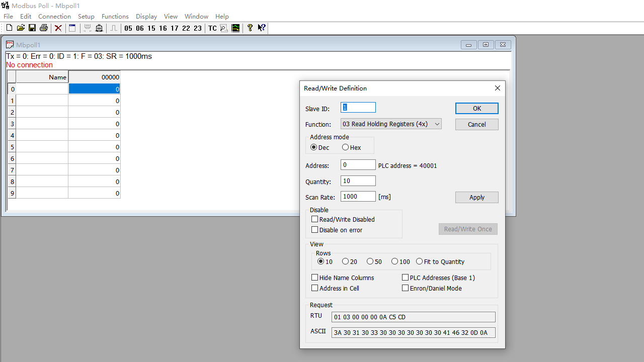Viewport: 644px width, 362px height.
Task: Open the help icon with the question mark
Action: coord(250,28)
